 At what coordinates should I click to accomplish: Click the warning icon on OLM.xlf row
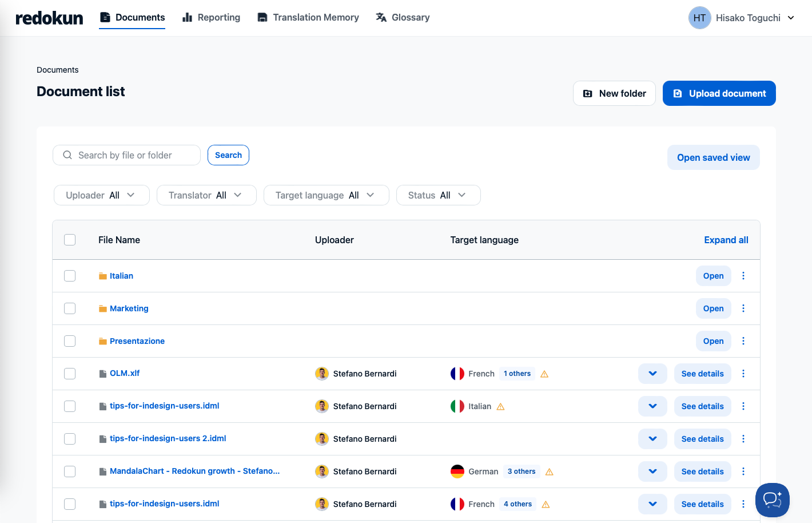[544, 374]
